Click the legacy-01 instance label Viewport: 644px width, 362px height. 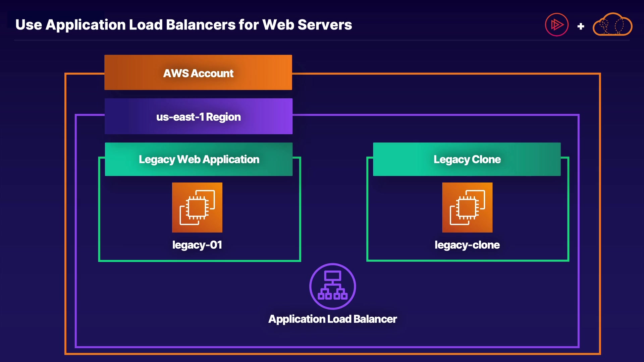[197, 245]
